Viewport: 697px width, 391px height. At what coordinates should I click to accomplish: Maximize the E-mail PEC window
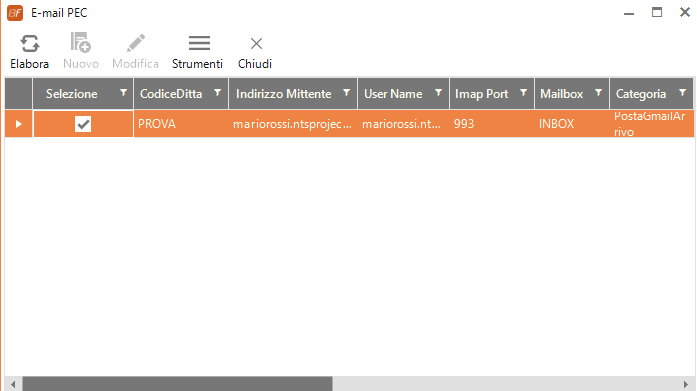[x=657, y=12]
